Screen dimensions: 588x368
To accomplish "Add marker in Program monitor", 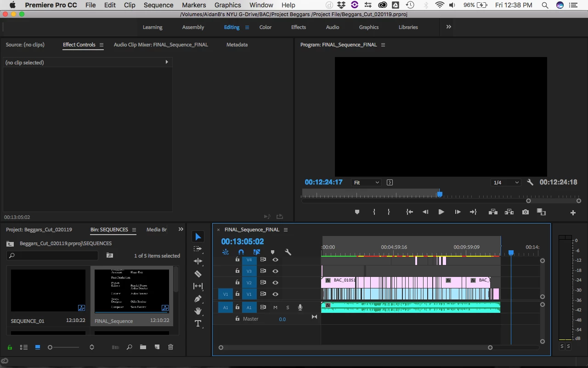I will click(x=357, y=212).
